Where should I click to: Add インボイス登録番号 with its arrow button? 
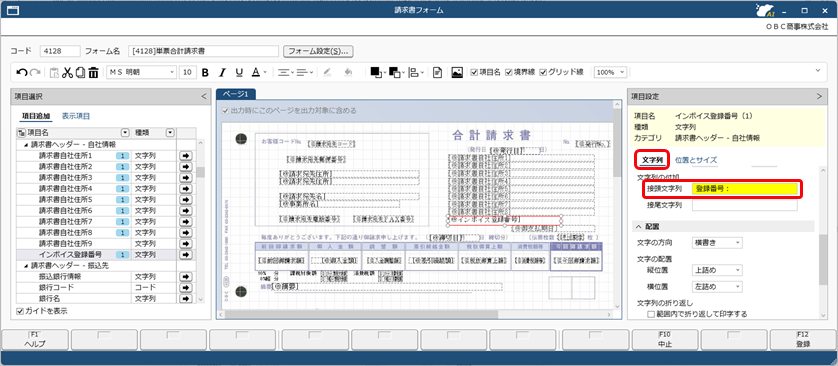coord(186,255)
